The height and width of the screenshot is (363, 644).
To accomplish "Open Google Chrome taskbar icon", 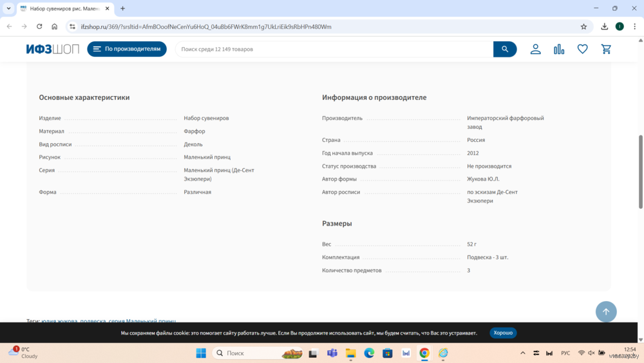I will (x=424, y=353).
